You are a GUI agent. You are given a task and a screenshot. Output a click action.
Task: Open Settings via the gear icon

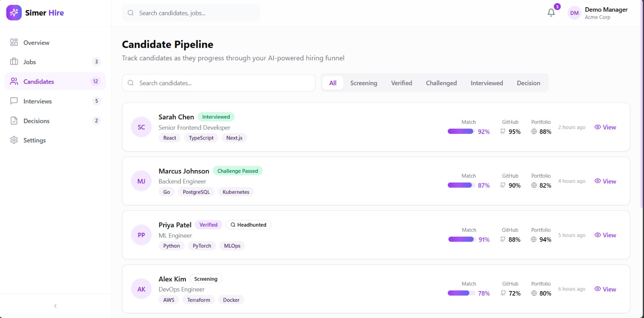click(14, 140)
